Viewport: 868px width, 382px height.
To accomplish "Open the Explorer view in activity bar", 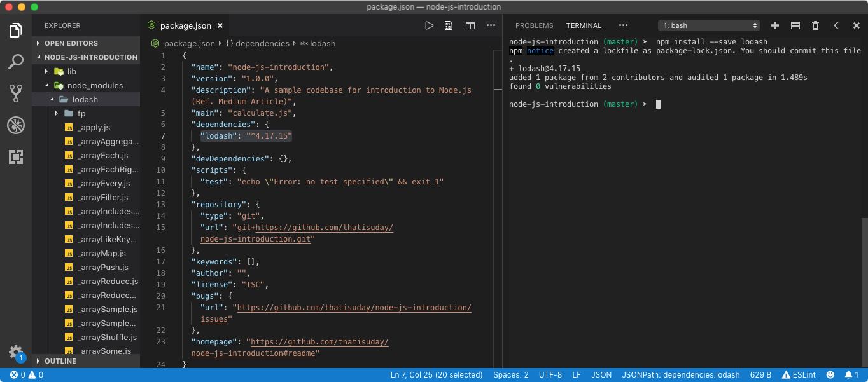I will click(x=16, y=30).
